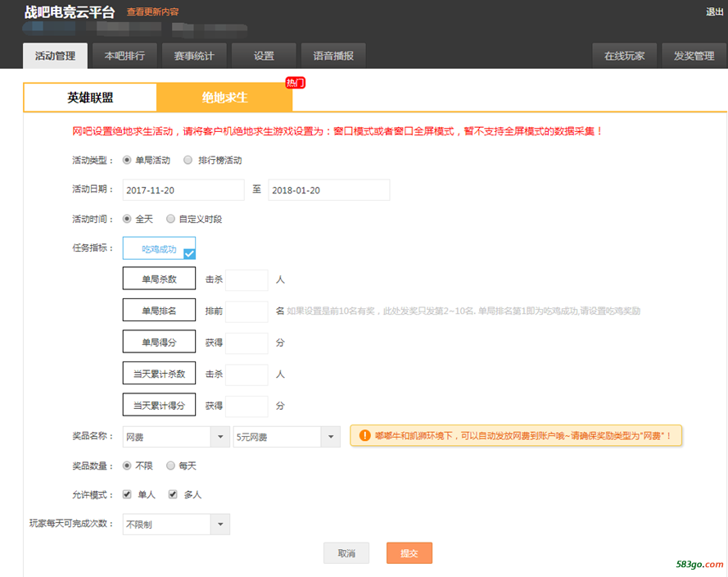728x577 pixels.
Task: Choose 全天 for activity time
Action: (127, 219)
